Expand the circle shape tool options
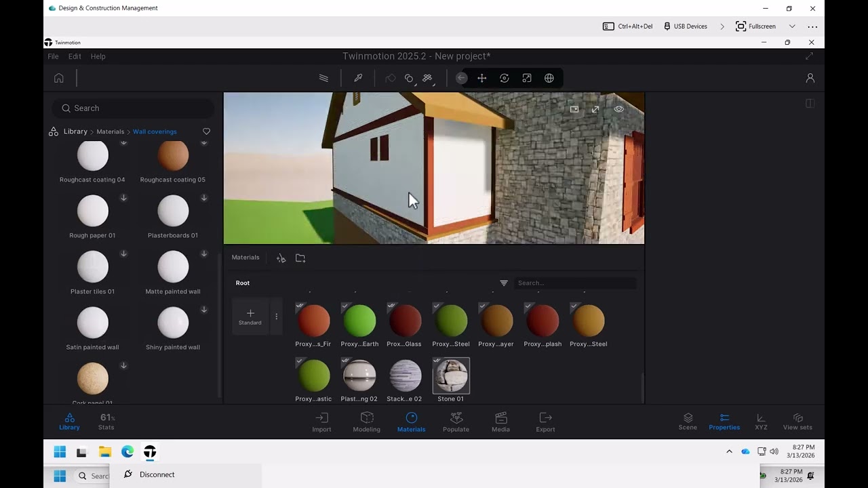Image resolution: width=868 pixels, height=488 pixels. 409,78
